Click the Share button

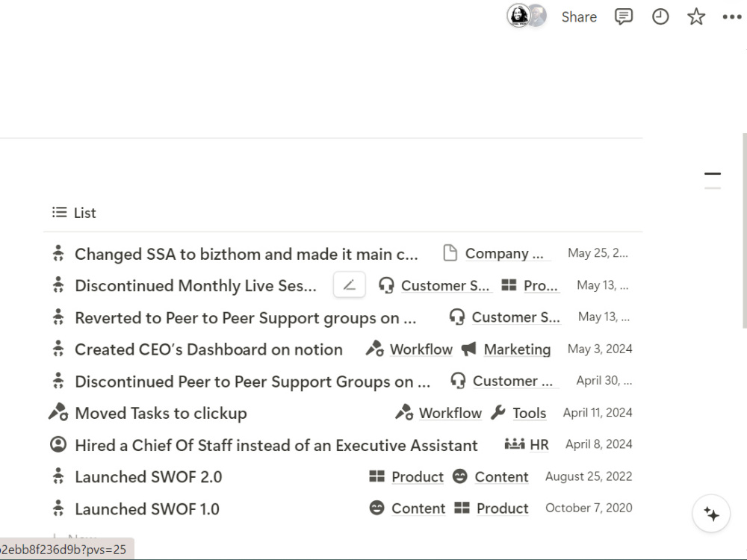(579, 17)
